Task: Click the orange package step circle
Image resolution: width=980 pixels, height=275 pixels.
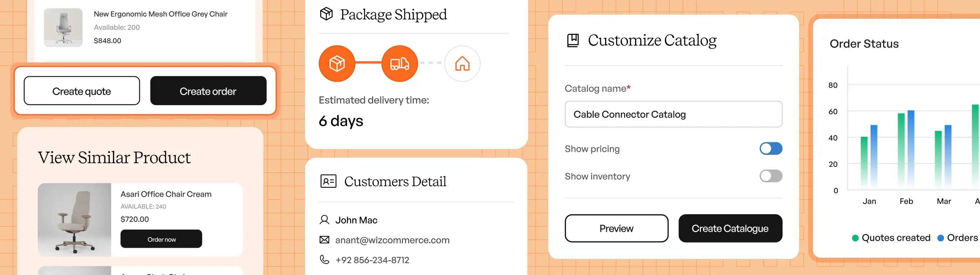Action: pos(337,64)
